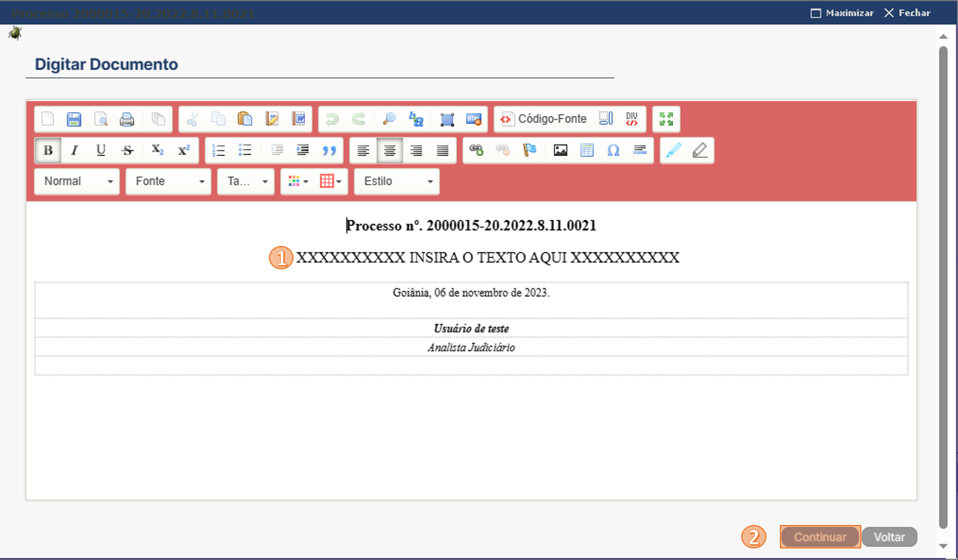Insert an image with the picture icon

pyautogui.click(x=561, y=150)
